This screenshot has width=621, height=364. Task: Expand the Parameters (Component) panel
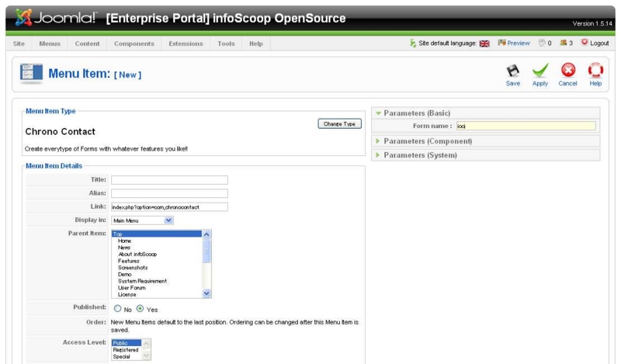(486, 141)
